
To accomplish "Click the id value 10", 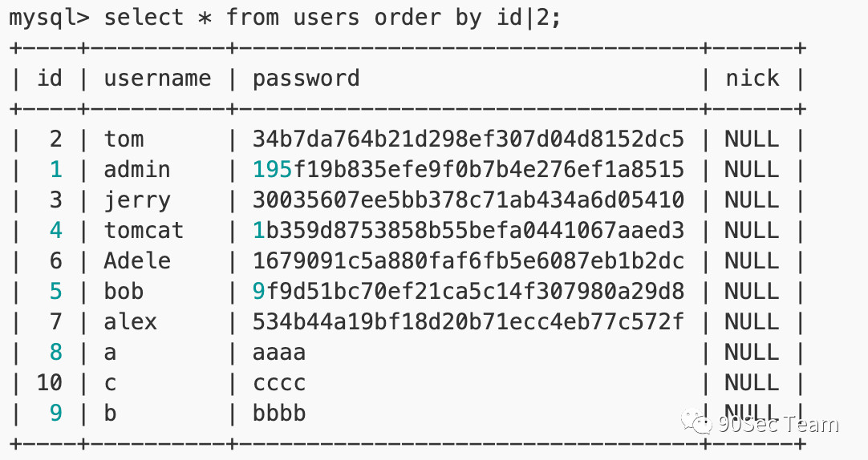I will (x=50, y=382).
